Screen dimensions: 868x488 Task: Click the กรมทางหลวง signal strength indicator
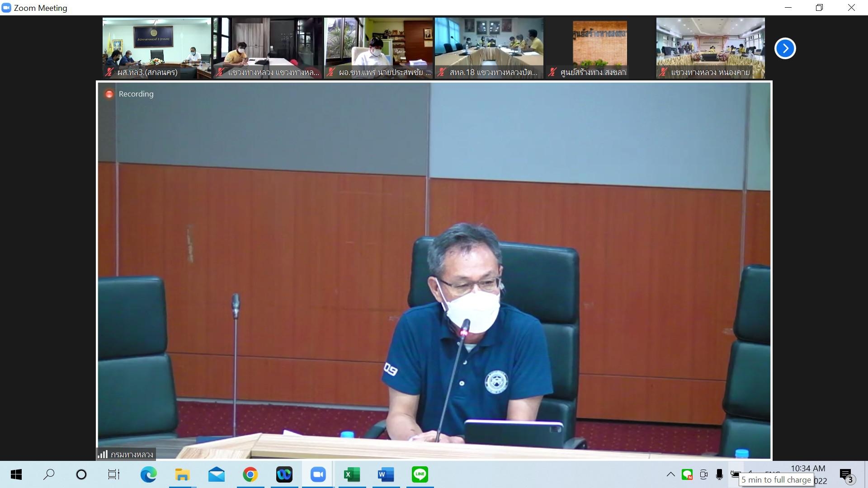103,454
